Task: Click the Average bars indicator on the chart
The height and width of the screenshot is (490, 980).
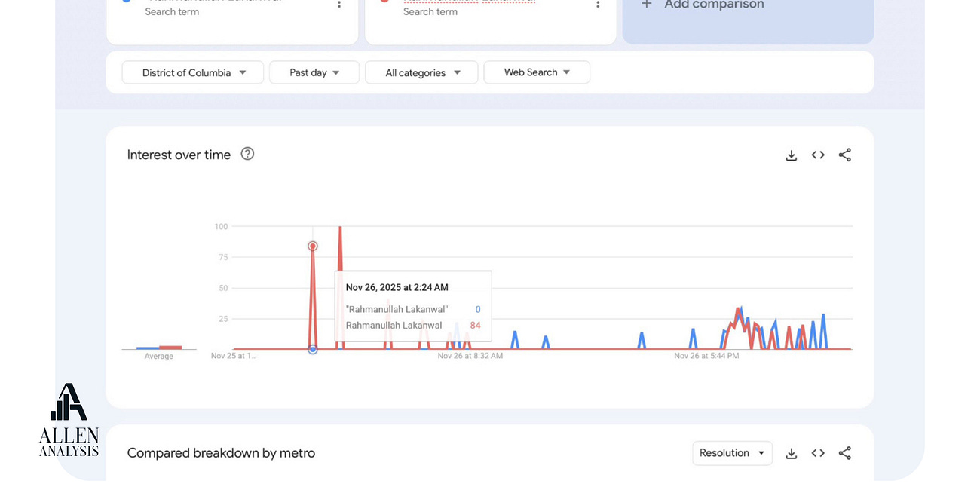Action: pyautogui.click(x=159, y=347)
